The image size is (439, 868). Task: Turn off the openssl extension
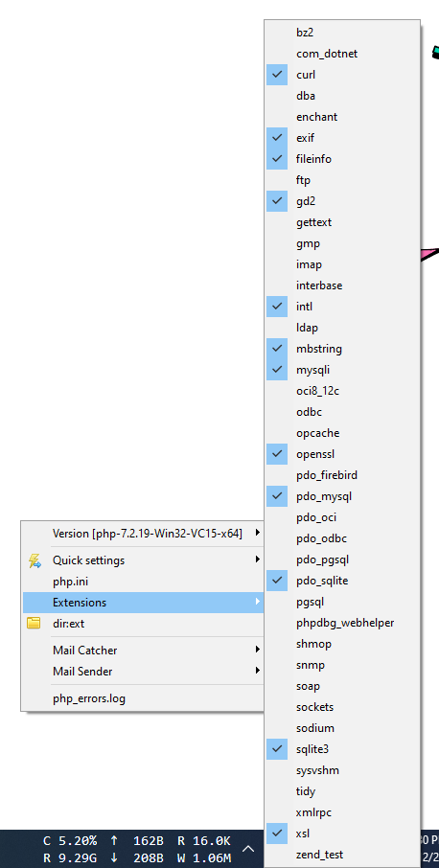point(342,454)
